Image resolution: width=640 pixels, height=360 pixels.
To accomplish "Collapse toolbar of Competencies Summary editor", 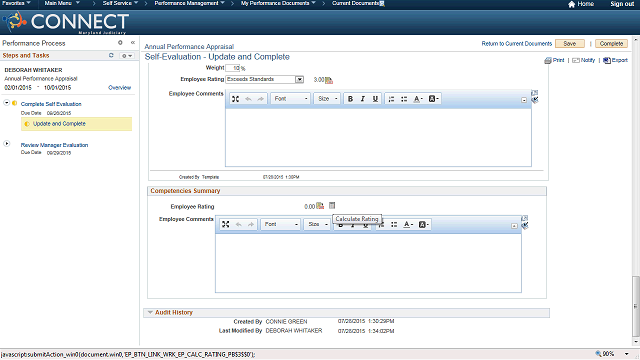I will pyautogui.click(x=514, y=226).
